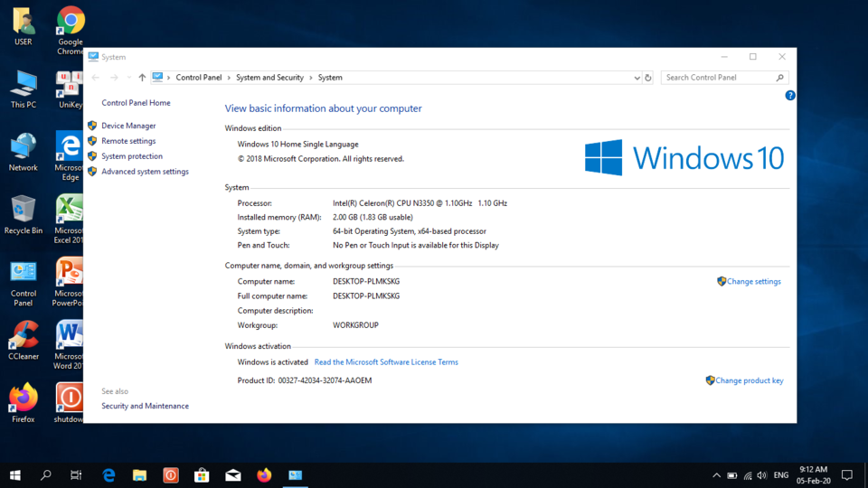Expand the address bar history dropdown
The height and width of the screenshot is (488, 868).
point(637,78)
